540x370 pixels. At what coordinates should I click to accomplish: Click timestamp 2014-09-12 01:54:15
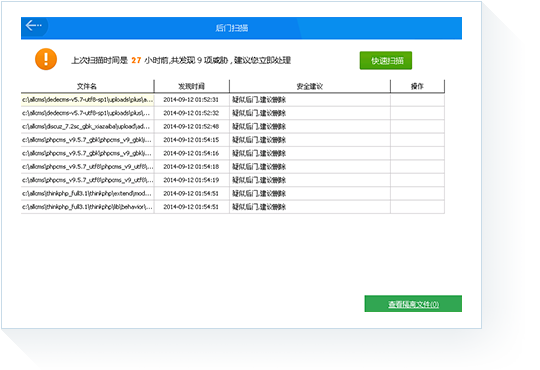pos(191,140)
